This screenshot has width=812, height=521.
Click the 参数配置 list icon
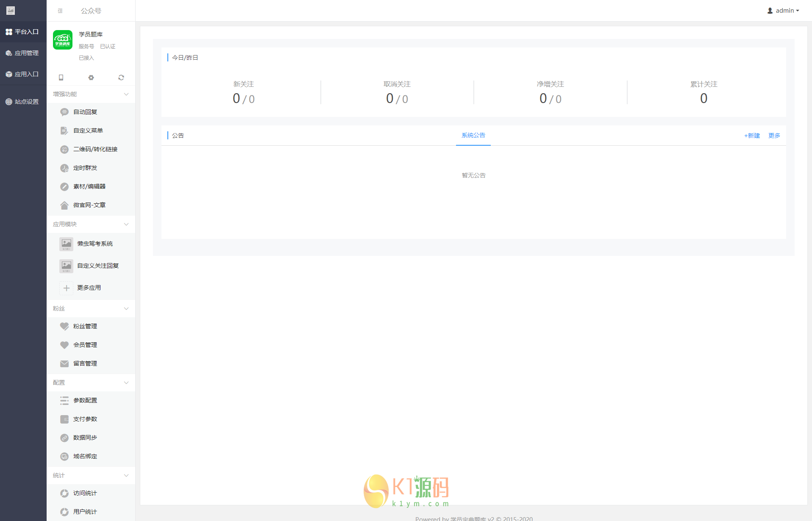[64, 401]
